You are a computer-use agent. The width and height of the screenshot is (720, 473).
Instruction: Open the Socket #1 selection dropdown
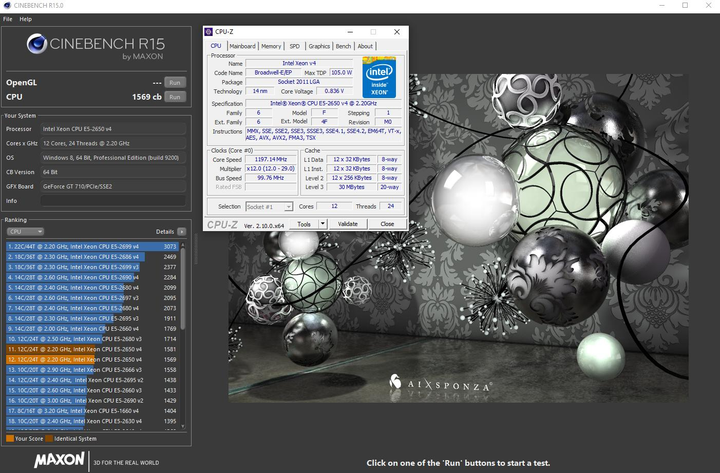[269, 207]
